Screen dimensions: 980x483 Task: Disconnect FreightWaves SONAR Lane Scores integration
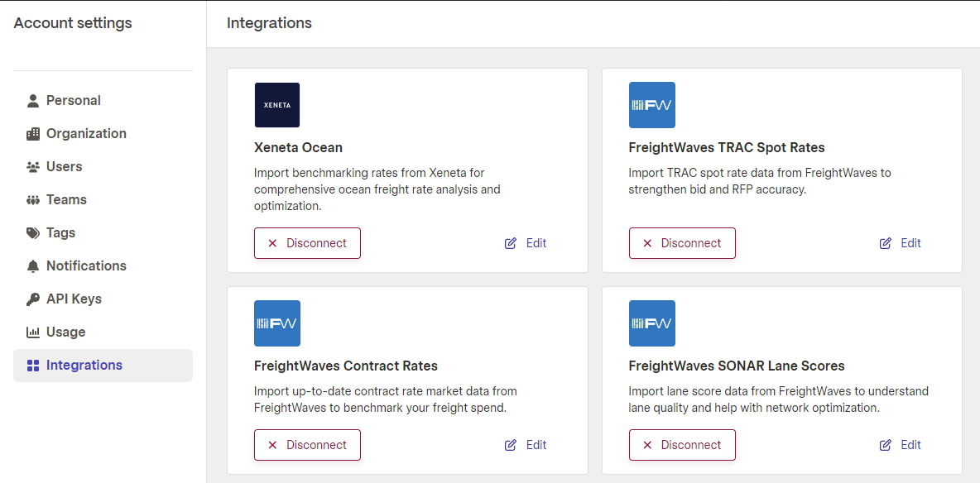[682, 445]
